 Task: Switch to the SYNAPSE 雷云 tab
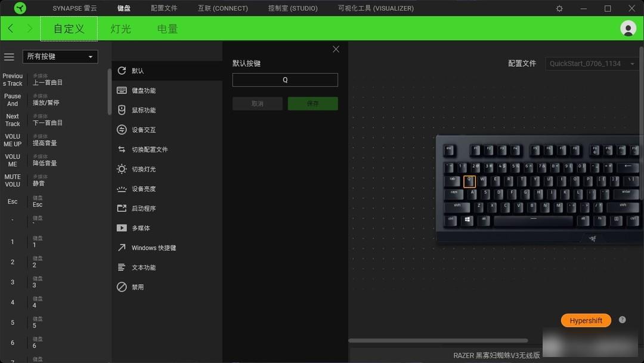tap(75, 8)
